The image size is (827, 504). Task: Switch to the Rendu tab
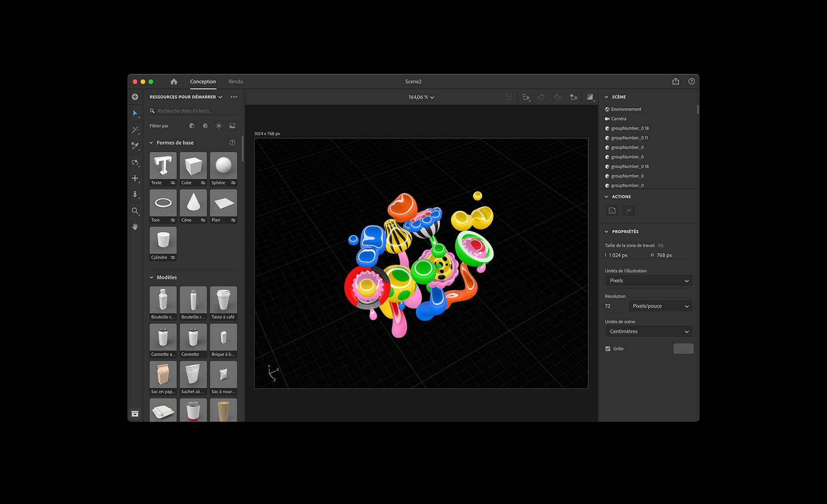point(236,81)
